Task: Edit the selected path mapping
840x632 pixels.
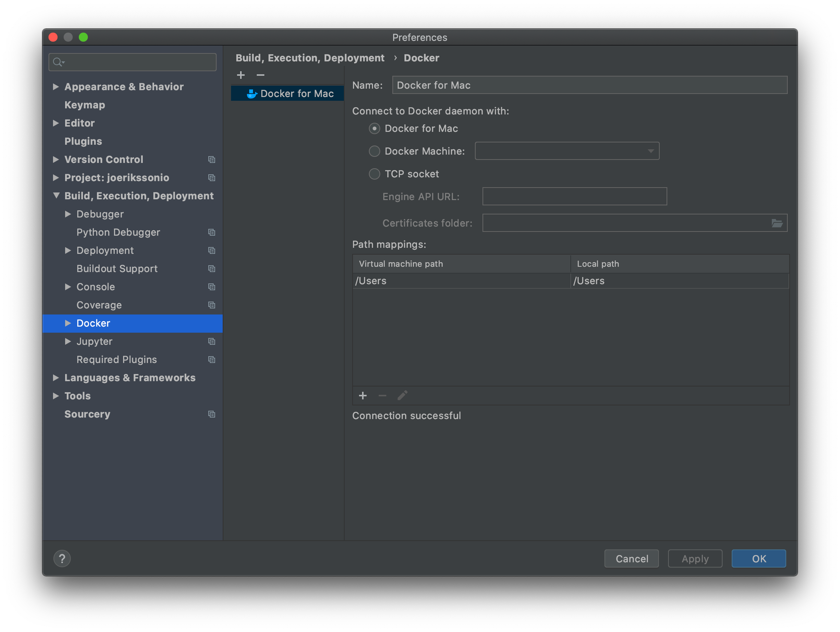Action: 402,396
